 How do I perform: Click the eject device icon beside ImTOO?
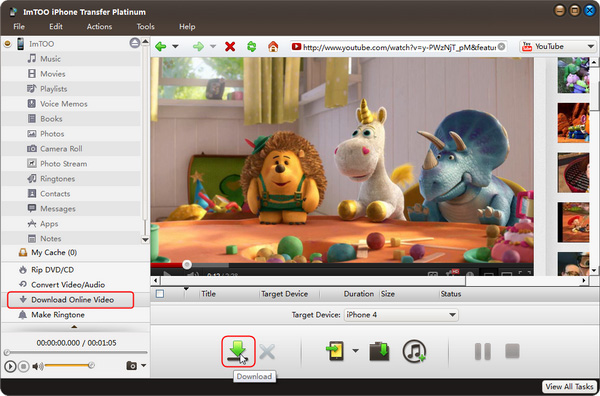134,43
